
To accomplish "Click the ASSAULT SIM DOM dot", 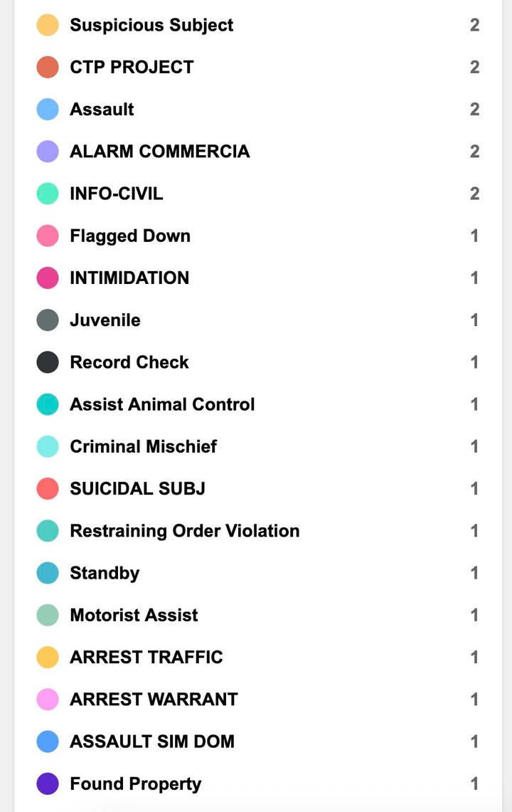I will (48, 742).
